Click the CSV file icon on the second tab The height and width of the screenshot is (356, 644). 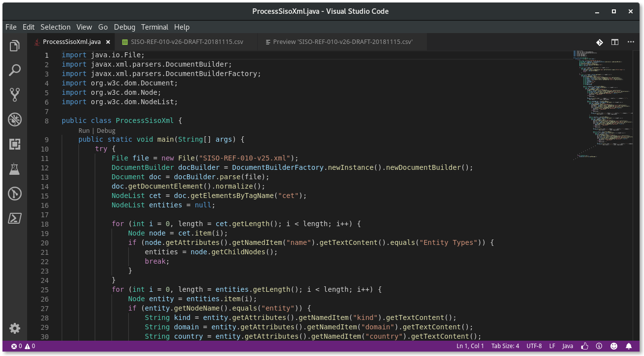click(x=125, y=42)
